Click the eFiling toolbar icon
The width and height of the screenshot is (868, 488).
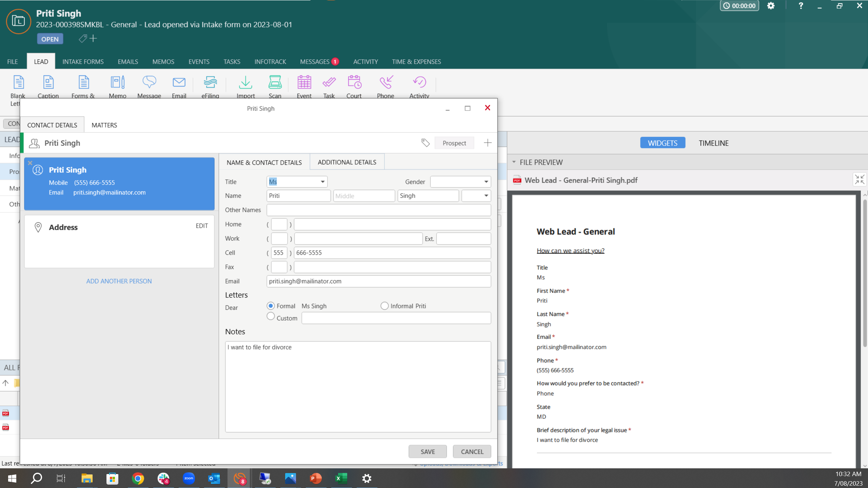(x=210, y=82)
